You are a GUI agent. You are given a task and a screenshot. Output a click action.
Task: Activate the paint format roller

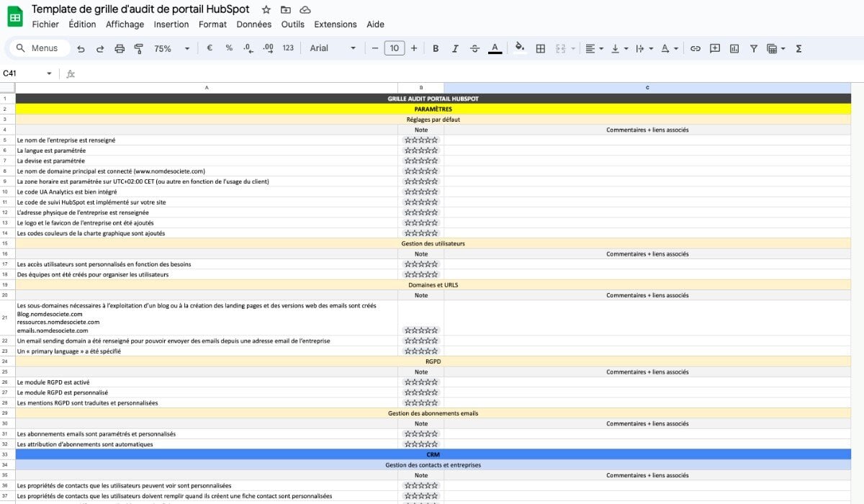[139, 48]
